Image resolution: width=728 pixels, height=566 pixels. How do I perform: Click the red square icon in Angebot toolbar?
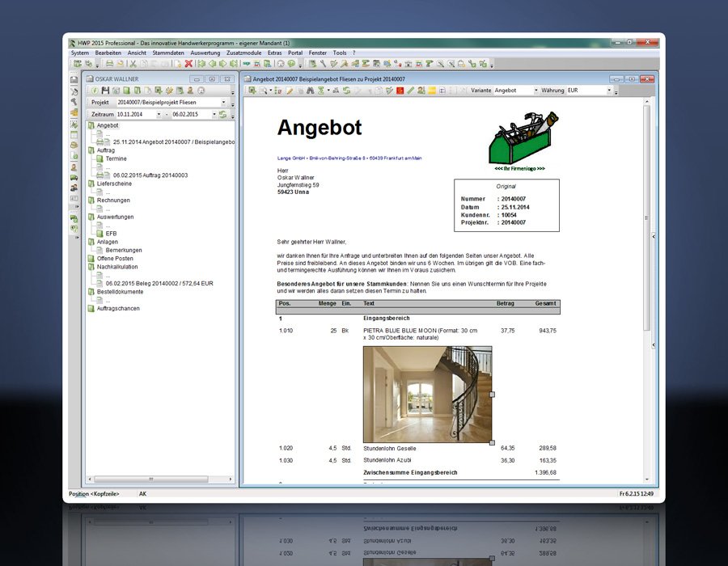click(400, 91)
